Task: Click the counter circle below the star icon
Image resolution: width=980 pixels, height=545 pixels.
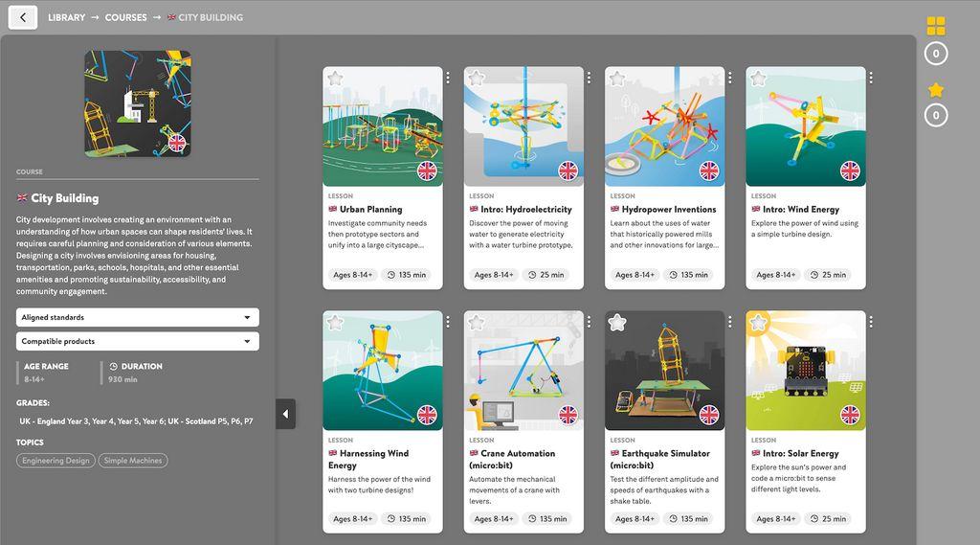Action: (x=936, y=115)
